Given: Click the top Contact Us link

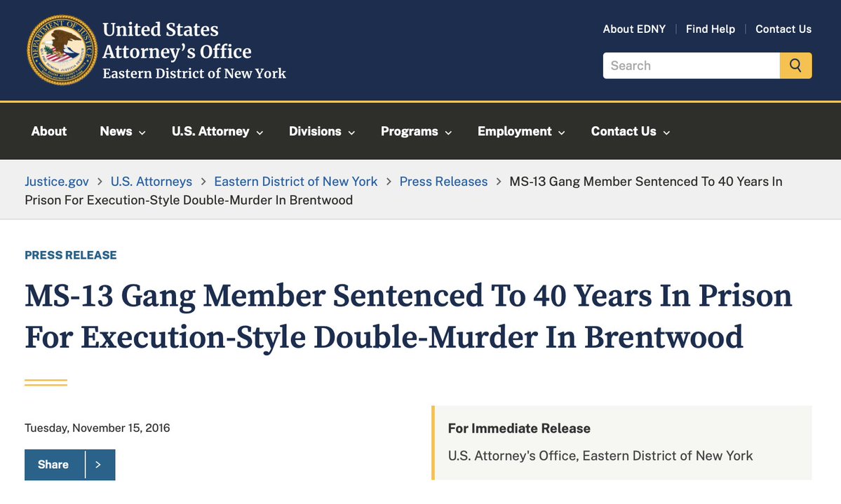Looking at the screenshot, I should (783, 29).
